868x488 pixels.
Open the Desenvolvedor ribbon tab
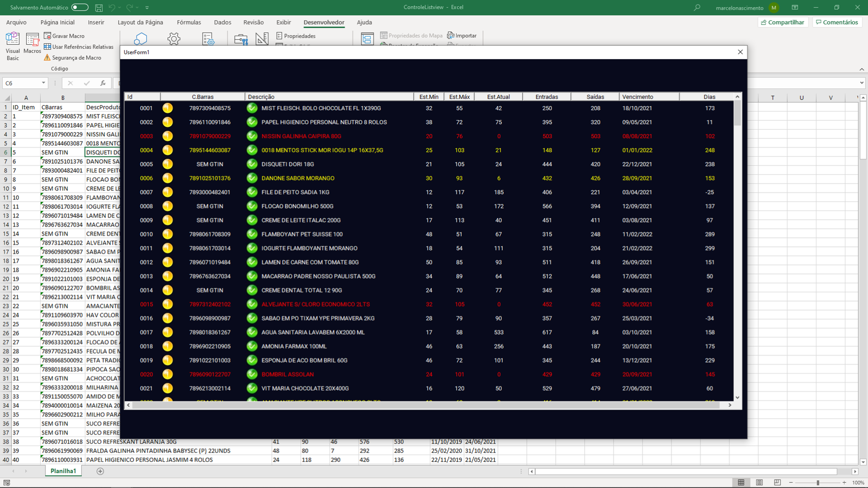(324, 22)
